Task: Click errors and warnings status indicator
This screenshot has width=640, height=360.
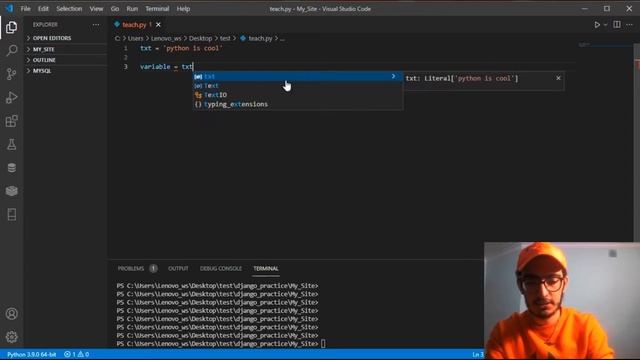Action: tap(76, 354)
